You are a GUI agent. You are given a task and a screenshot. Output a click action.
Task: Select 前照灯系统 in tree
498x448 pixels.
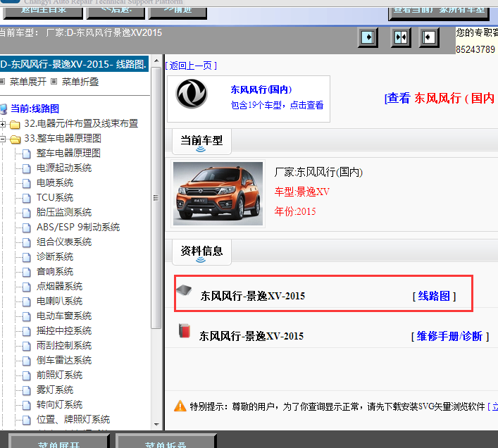click(59, 375)
